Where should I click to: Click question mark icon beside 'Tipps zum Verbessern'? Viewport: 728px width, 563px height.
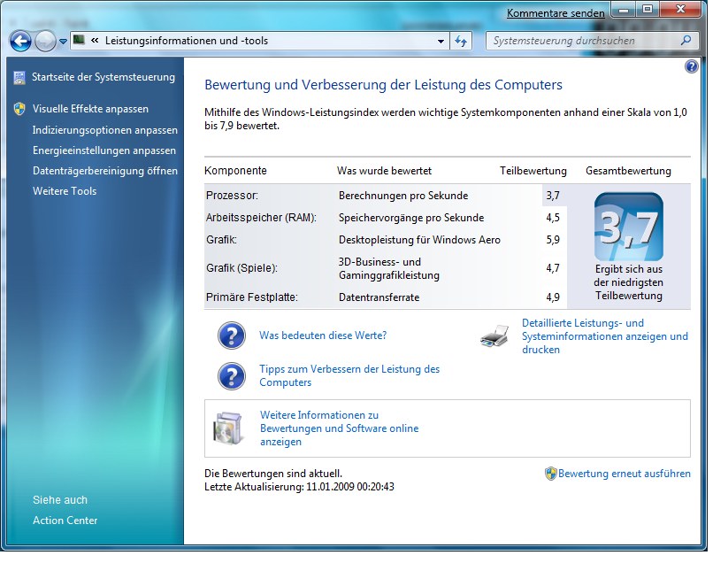(232, 375)
